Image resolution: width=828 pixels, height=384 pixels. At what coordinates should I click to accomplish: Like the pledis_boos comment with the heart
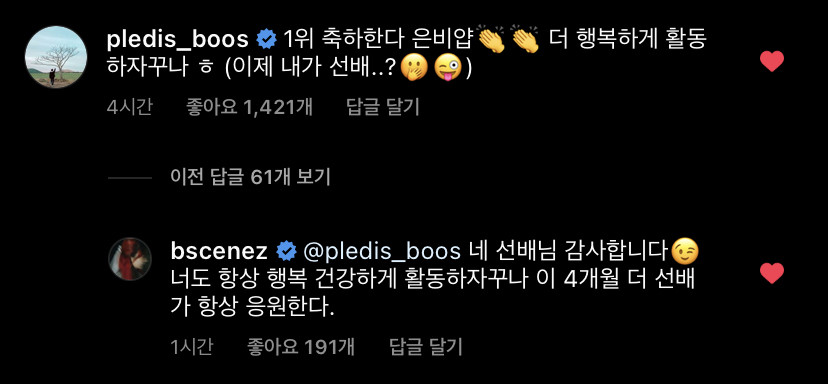coord(771,61)
